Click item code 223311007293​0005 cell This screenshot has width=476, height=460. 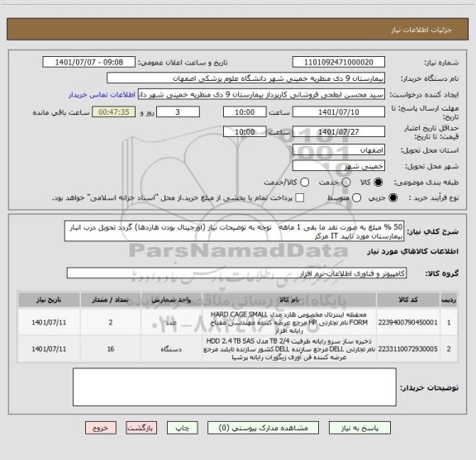[x=407, y=349]
